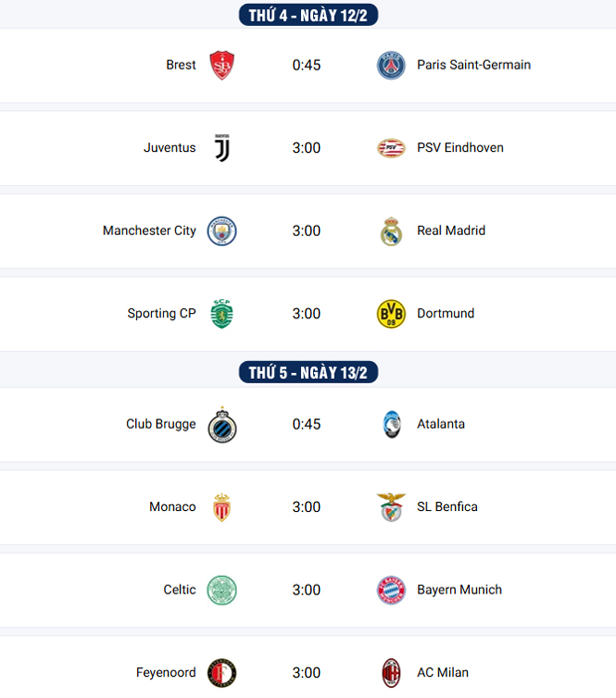
Task: Click the Paris Saint-Germain logo
Action: tap(391, 66)
